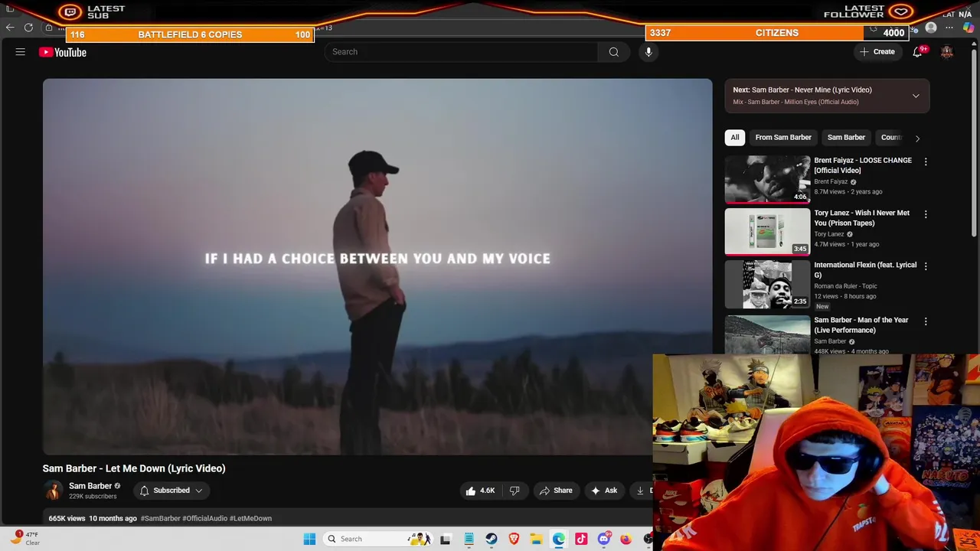Click the Ask button below the video
Viewport: 980px width, 551px height.
pos(604,491)
